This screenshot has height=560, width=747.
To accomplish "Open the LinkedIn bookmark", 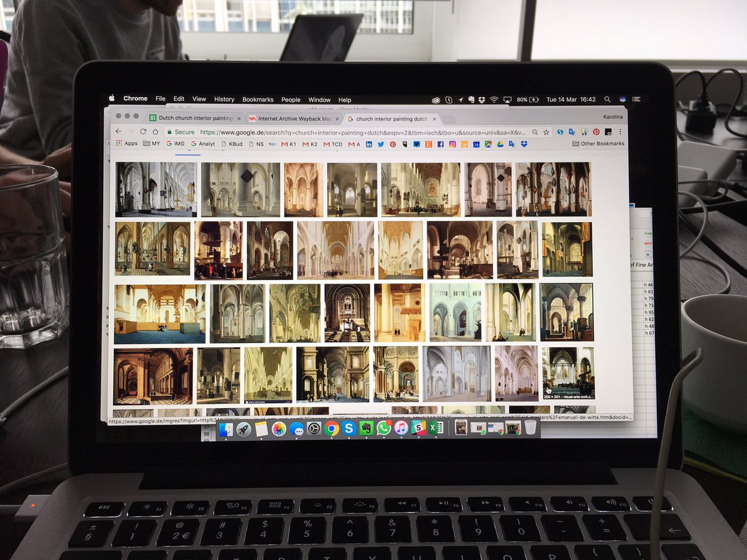I will point(369,144).
